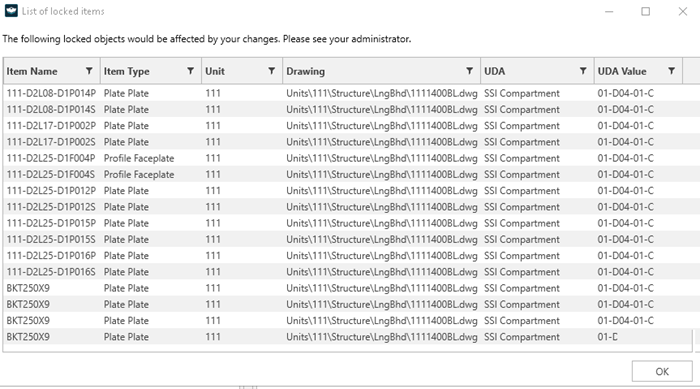The width and height of the screenshot is (700, 389).
Task: Maximize the List of locked items window
Action: [x=646, y=11]
